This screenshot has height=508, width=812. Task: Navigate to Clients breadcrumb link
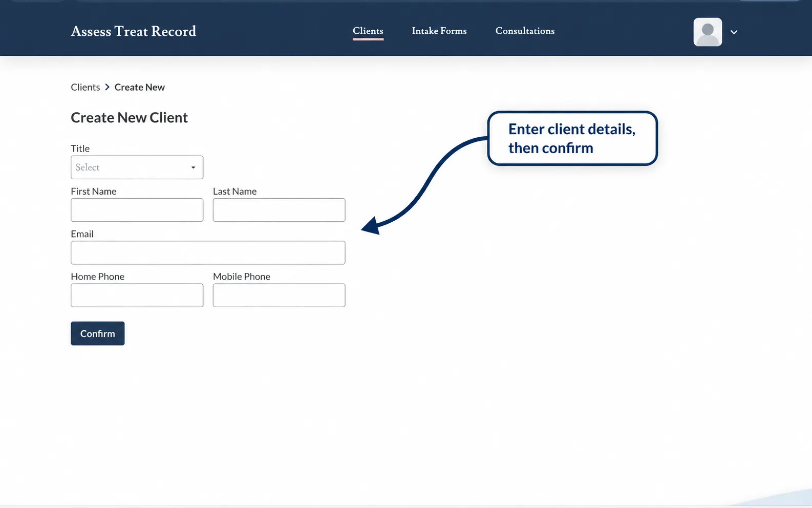[86, 87]
